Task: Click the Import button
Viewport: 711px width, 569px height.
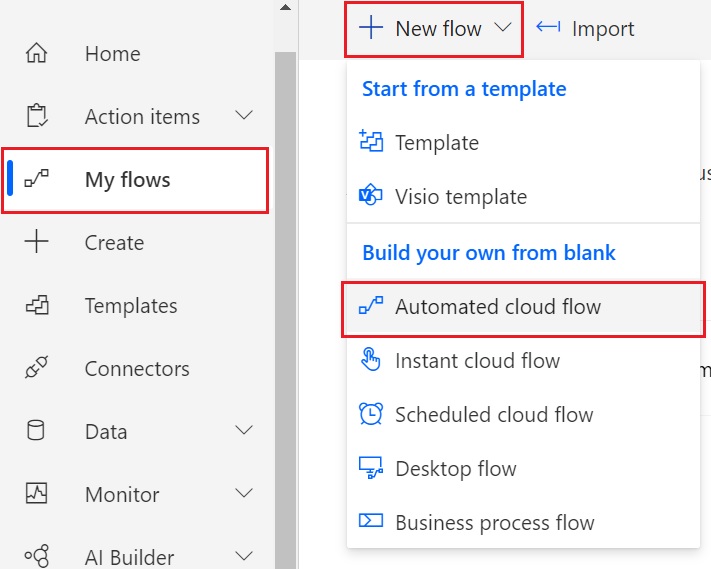Action: coord(587,29)
